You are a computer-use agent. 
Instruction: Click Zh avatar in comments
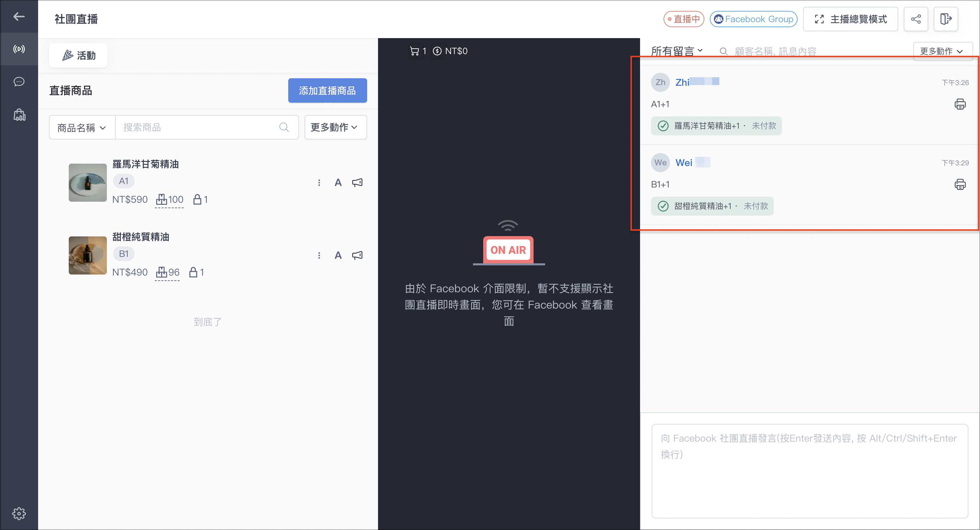660,82
